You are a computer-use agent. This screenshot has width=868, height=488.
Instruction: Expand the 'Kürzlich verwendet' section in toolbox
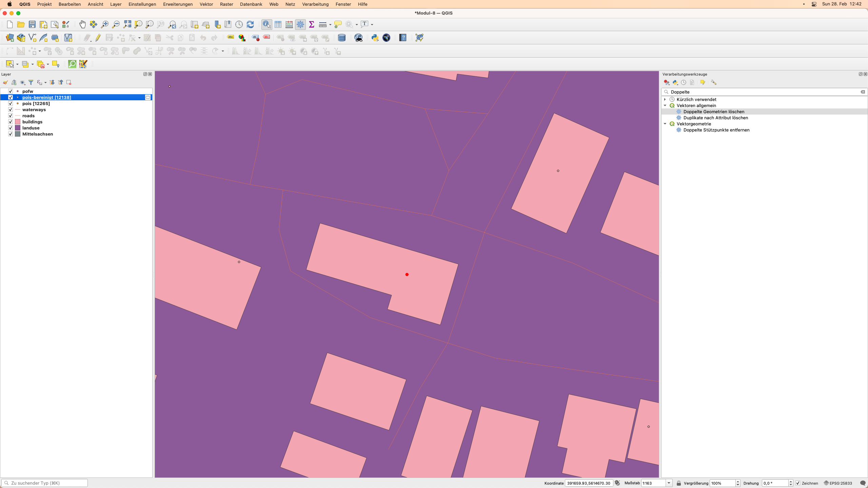click(665, 100)
